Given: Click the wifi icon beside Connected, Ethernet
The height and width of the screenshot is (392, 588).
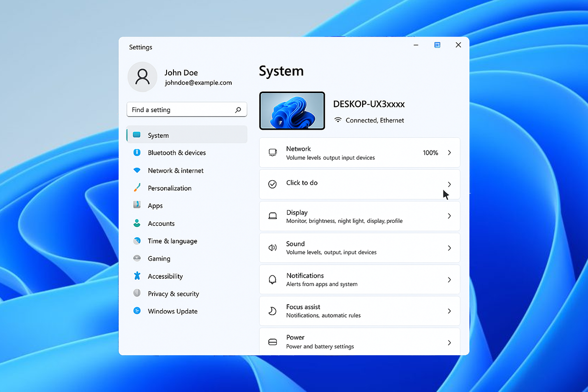Looking at the screenshot, I should 338,120.
